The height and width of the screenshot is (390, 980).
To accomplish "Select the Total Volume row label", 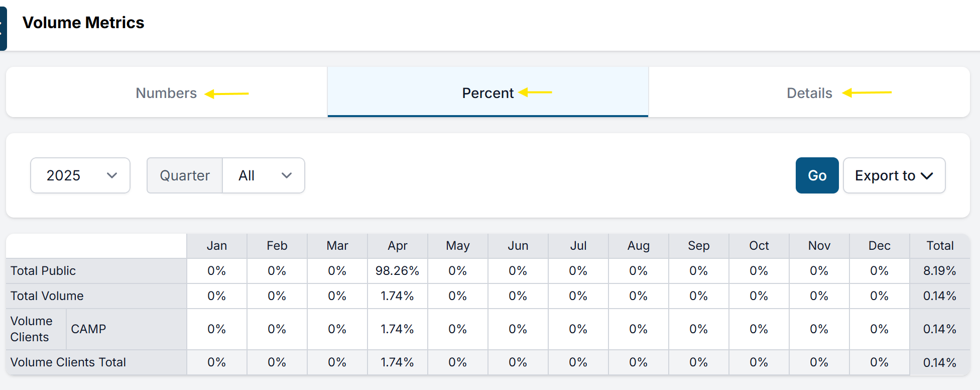I will point(47,296).
